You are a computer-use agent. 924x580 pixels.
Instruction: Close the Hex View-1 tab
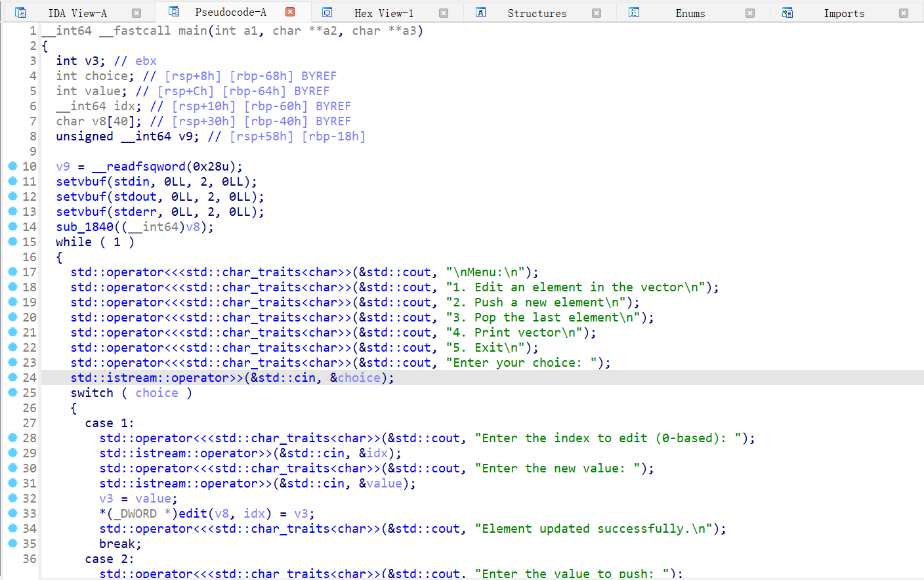pyautogui.click(x=444, y=13)
